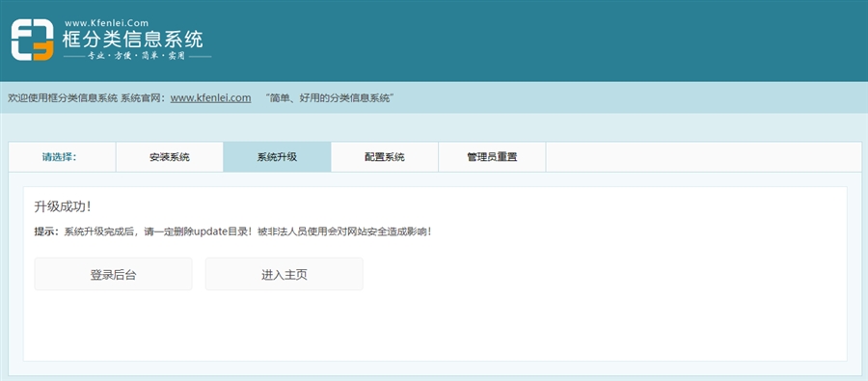Click the delete update directory warning text
The height and width of the screenshot is (381, 868).
click(248, 232)
